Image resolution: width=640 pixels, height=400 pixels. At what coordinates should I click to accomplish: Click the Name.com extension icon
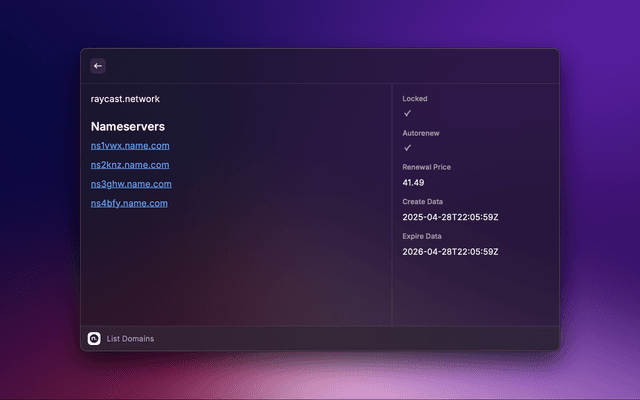(x=94, y=339)
